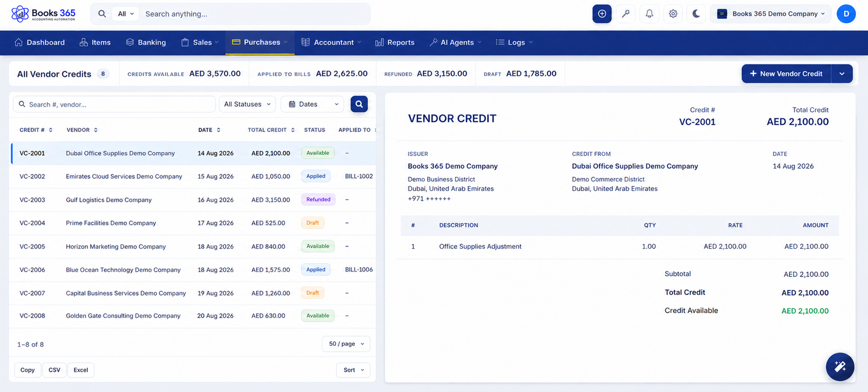Go to the Items tab
The image size is (868, 392).
tap(95, 42)
